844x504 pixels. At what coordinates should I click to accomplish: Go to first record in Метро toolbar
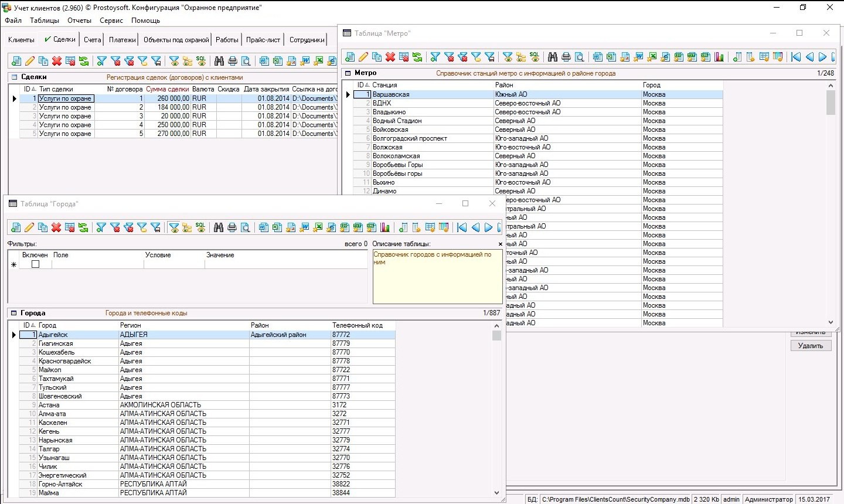point(796,57)
